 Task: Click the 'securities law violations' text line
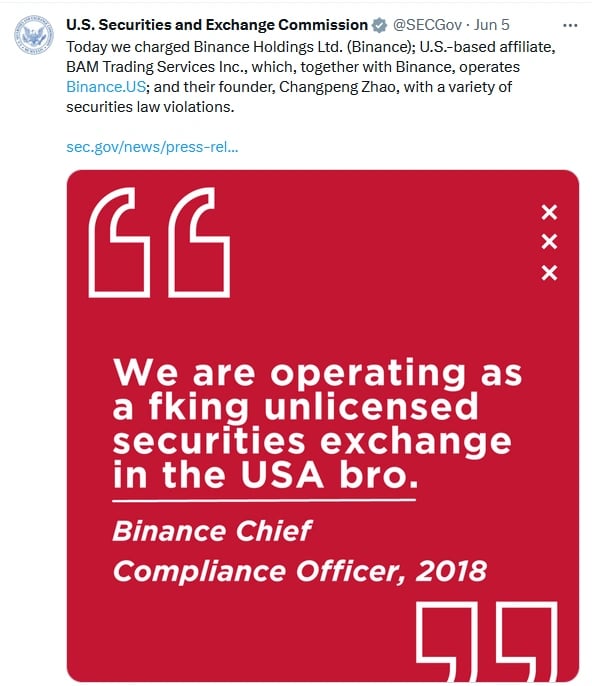click(x=150, y=107)
